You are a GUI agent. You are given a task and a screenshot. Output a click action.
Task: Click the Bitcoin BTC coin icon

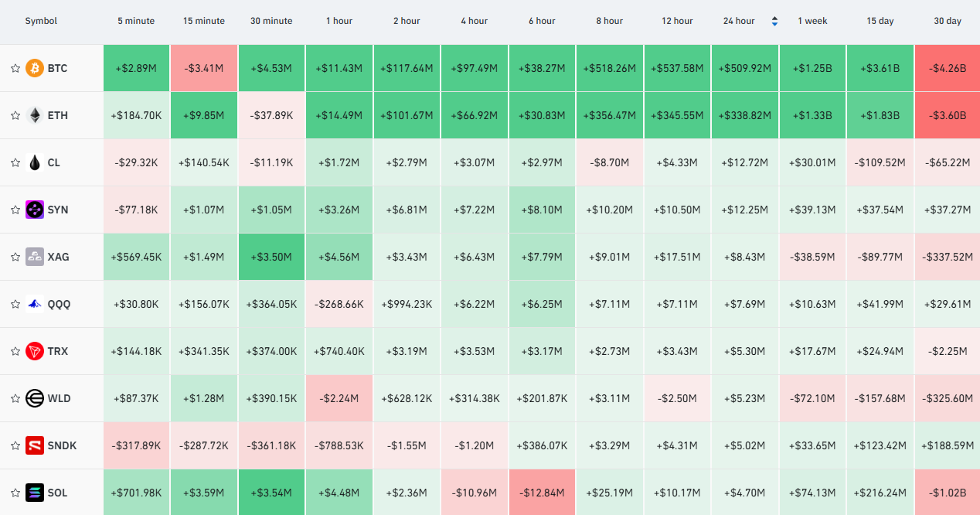[x=35, y=68]
